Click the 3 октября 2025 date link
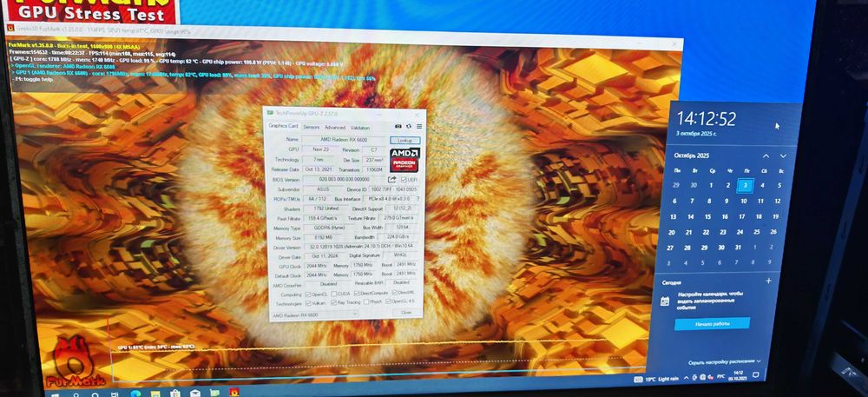This screenshot has height=397, width=868. (x=696, y=134)
